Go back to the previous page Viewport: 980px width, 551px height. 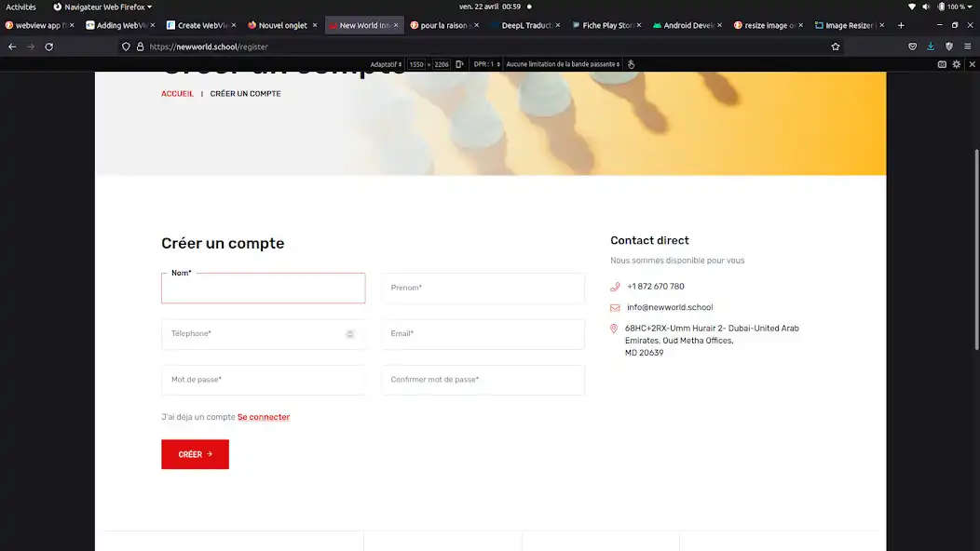pos(12,47)
